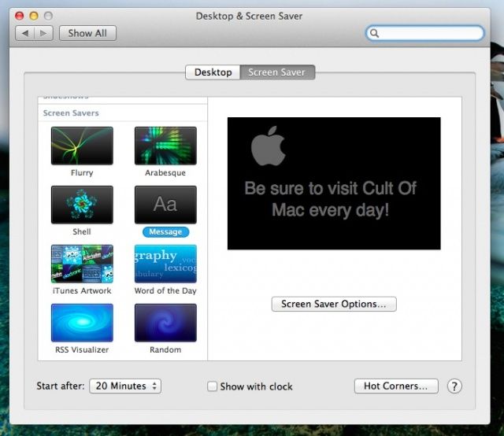The height and width of the screenshot is (436, 504).
Task: Switch to the Screen Saver tab
Action: point(277,72)
